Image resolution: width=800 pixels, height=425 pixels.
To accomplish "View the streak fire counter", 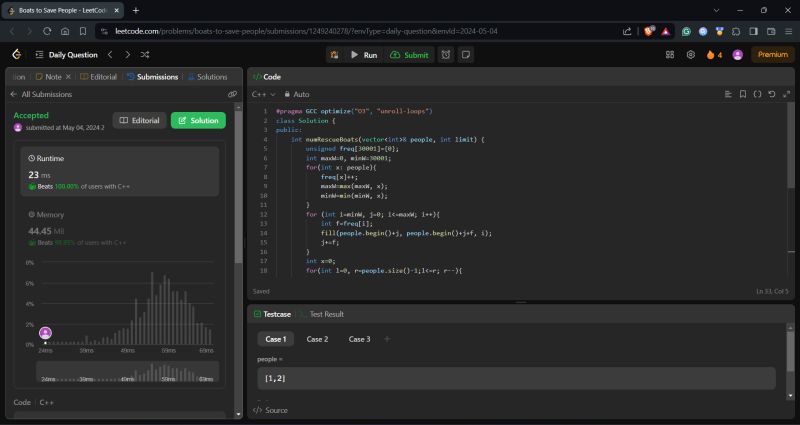I will [714, 55].
